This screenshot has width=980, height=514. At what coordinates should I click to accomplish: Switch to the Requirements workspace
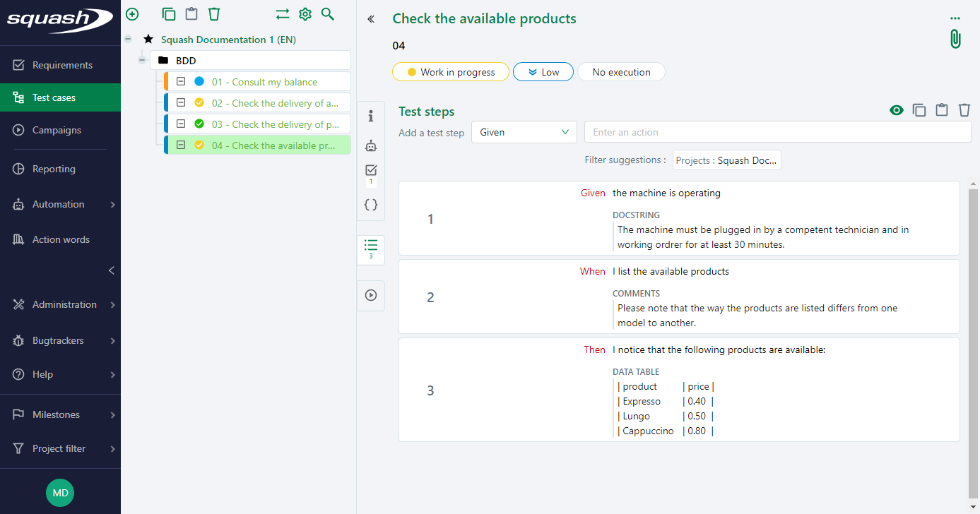click(61, 64)
